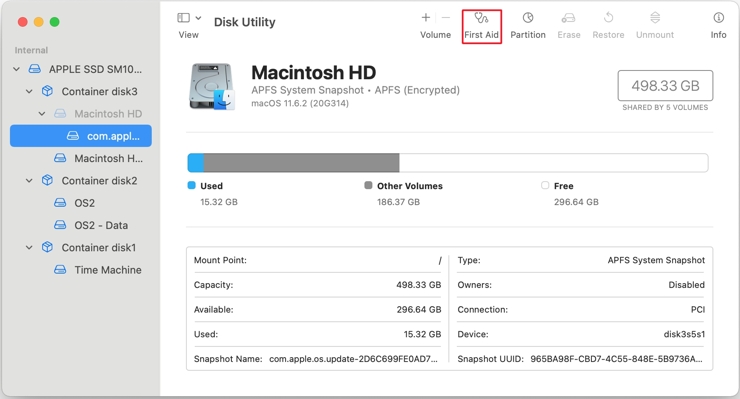Screen dimensions: 740x399
Task: Open the Partition tool
Action: pyautogui.click(x=528, y=26)
